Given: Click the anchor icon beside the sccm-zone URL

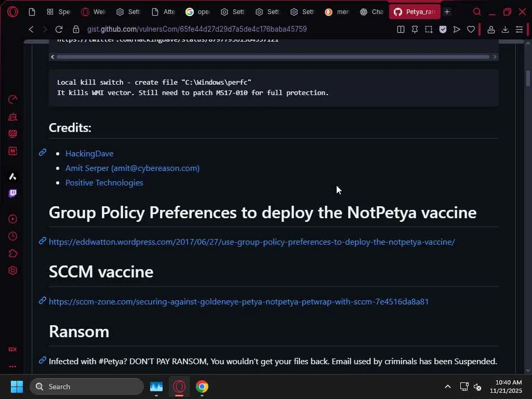Looking at the screenshot, I should (43, 301).
